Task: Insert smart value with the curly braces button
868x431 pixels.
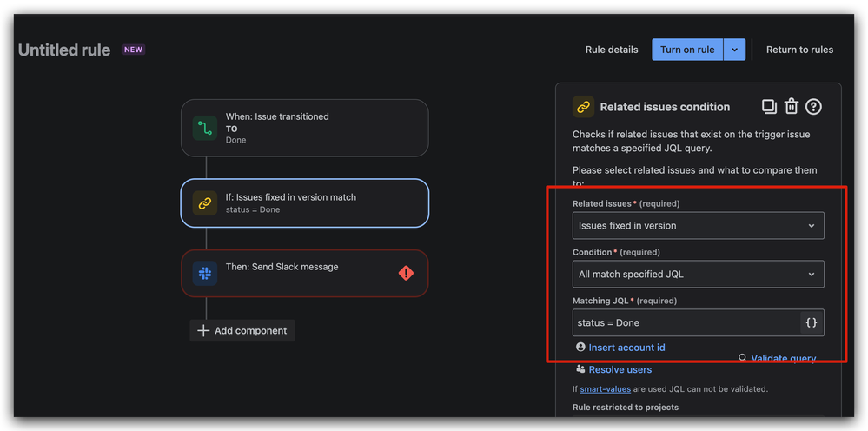Action: 812,322
